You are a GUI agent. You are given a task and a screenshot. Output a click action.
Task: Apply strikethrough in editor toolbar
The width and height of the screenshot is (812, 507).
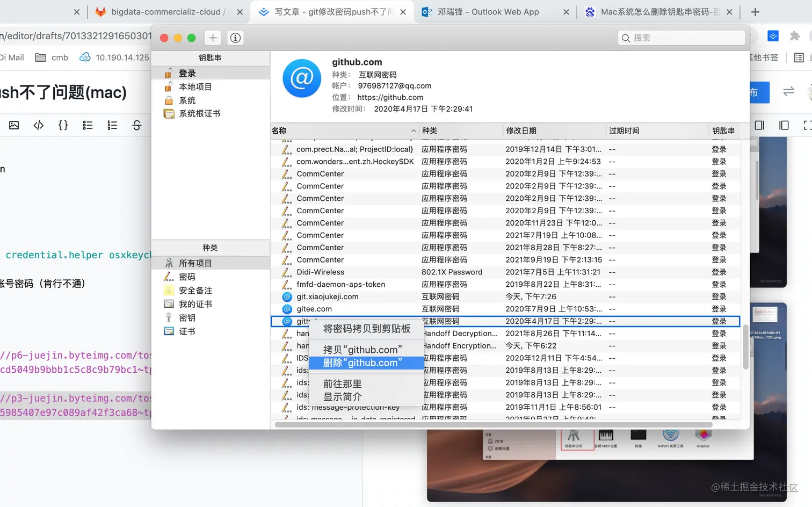pos(137,125)
